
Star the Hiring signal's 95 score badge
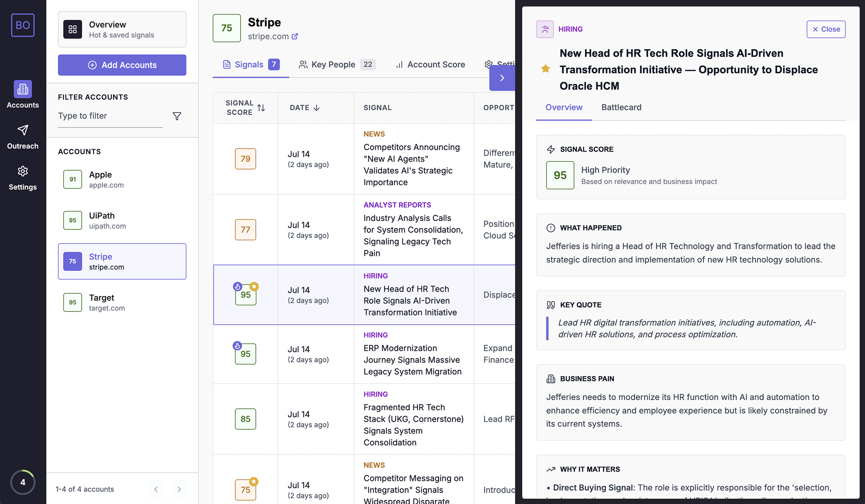pos(254,286)
